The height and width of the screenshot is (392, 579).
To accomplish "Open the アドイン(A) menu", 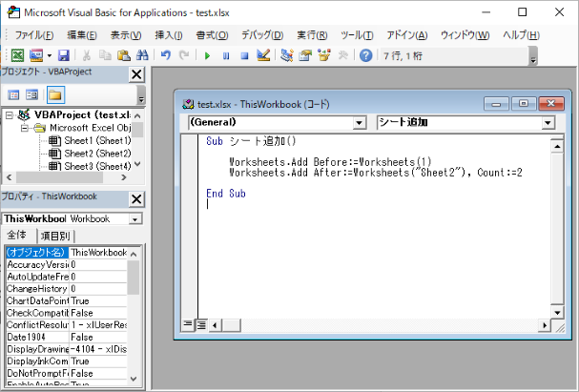I will tap(407, 35).
